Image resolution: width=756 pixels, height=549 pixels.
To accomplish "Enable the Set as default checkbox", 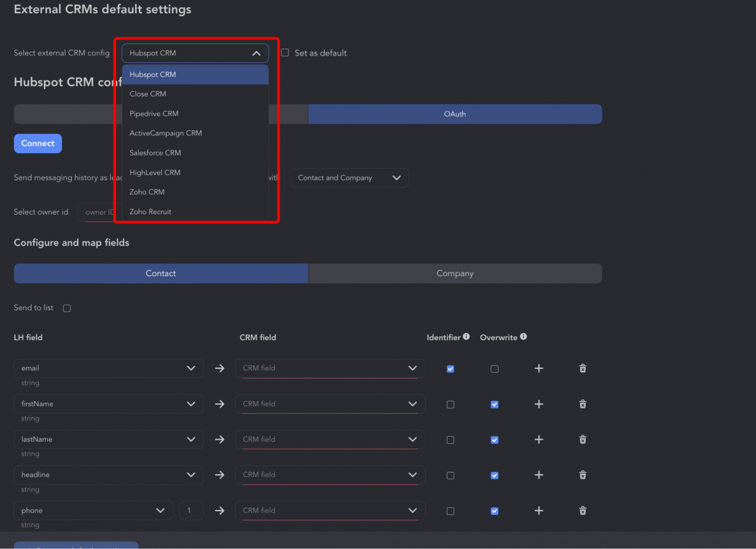I will (x=285, y=52).
